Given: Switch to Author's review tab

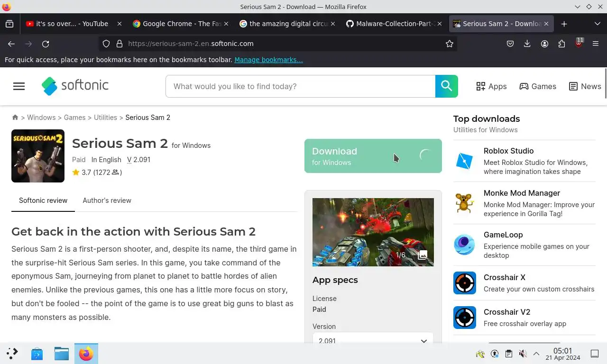Looking at the screenshot, I should (x=107, y=200).
